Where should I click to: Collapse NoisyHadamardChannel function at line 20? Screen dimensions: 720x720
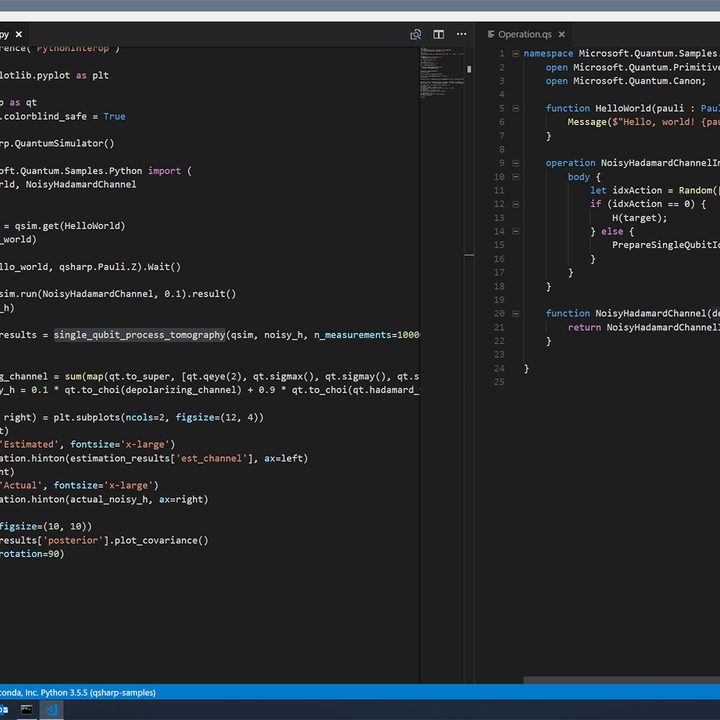[515, 314]
